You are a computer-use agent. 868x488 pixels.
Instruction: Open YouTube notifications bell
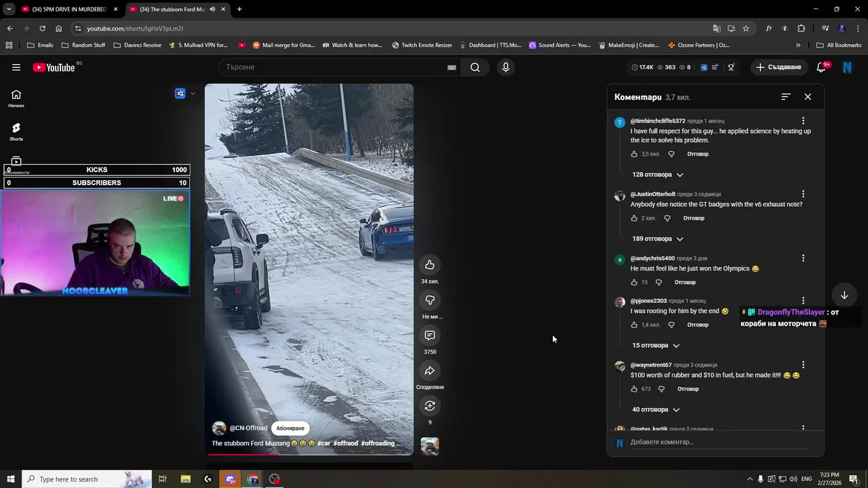click(x=821, y=67)
